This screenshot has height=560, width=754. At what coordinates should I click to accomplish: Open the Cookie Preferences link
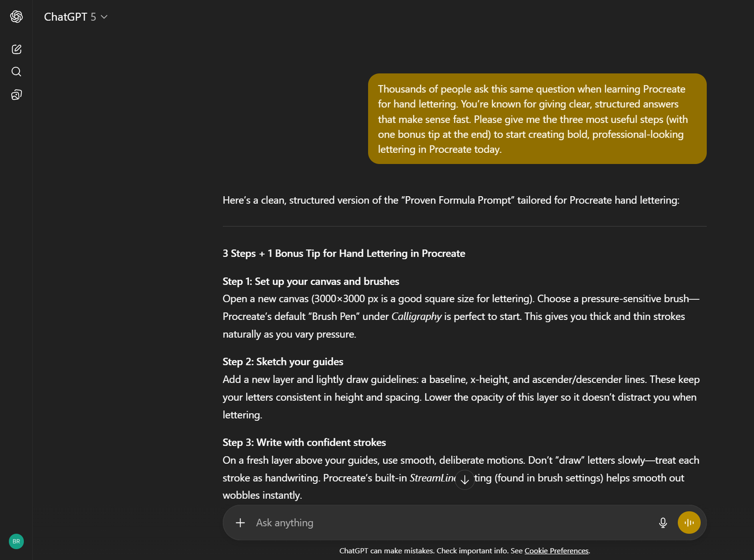(556, 551)
